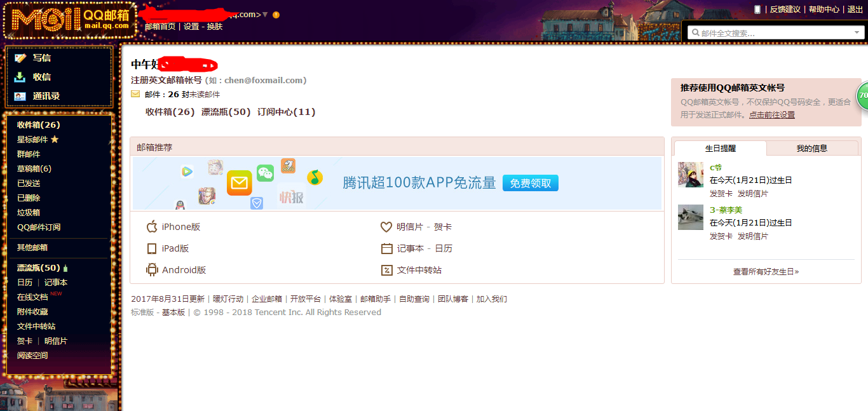The height and width of the screenshot is (411, 868).
Task: Expand the search options dropdown arrow
Action: tap(857, 32)
